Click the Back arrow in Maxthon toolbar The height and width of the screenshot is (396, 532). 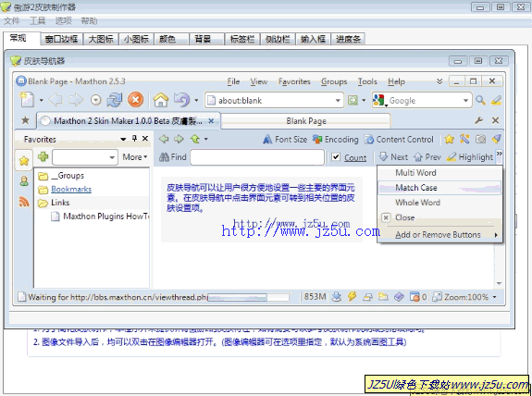coord(56,100)
